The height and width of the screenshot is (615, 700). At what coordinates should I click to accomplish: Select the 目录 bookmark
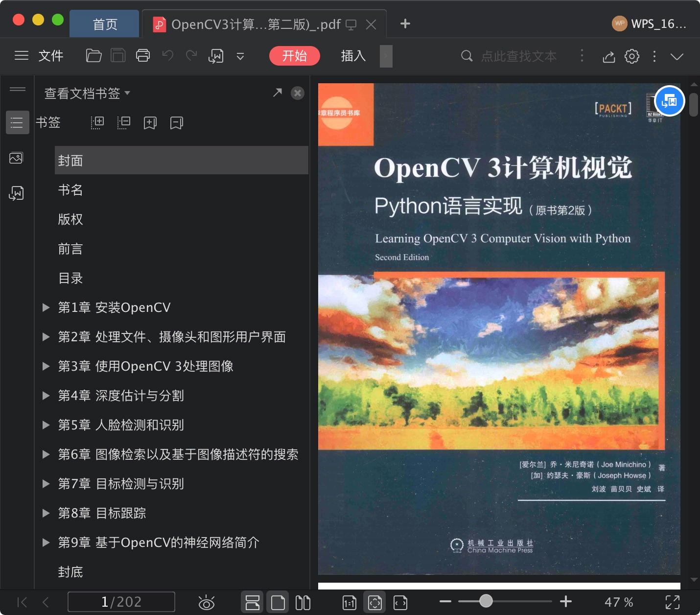(x=70, y=278)
